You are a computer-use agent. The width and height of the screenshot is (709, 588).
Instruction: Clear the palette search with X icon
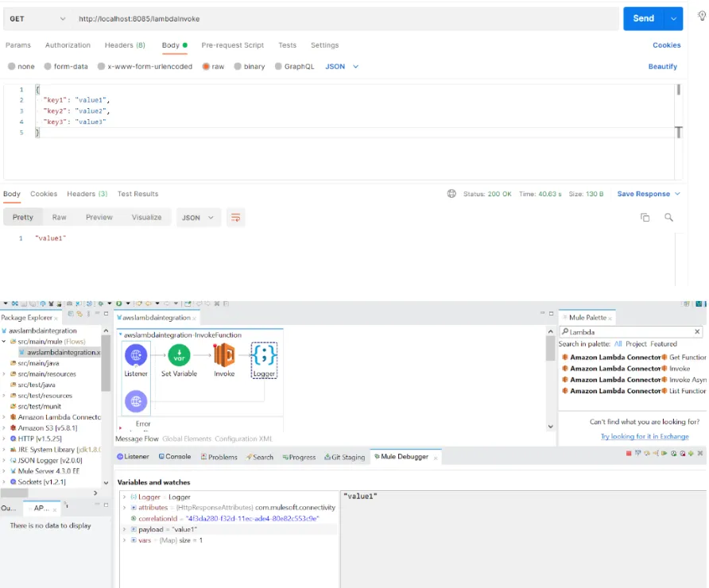(x=697, y=331)
